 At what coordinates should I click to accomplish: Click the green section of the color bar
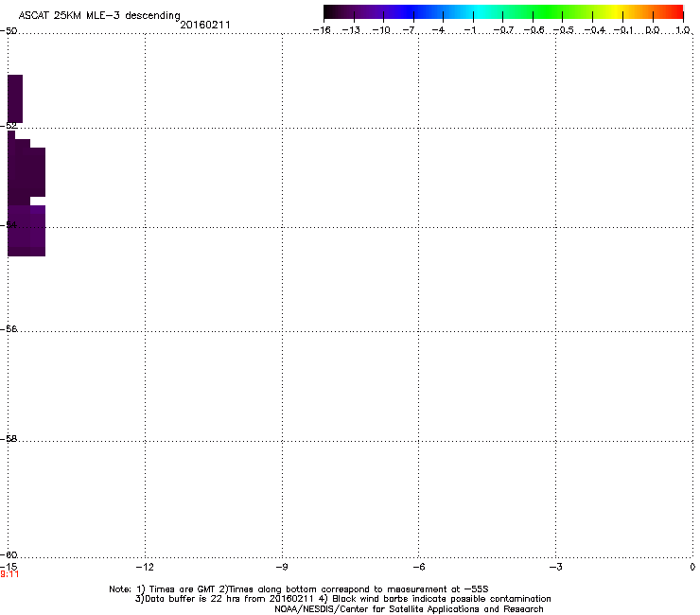pos(545,12)
